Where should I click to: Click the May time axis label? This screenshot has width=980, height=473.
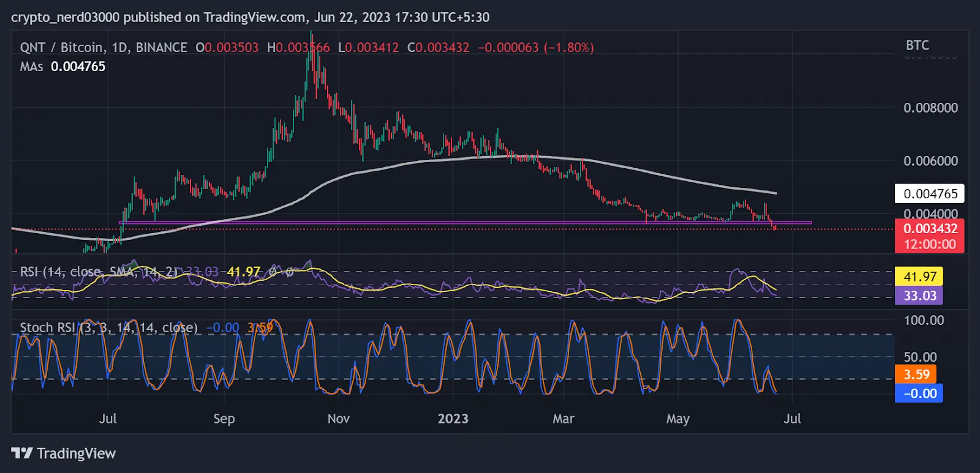point(678,419)
